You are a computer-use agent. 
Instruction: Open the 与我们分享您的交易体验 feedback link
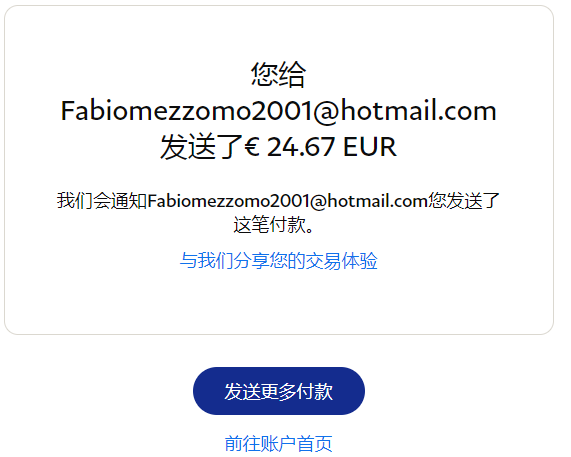279,261
